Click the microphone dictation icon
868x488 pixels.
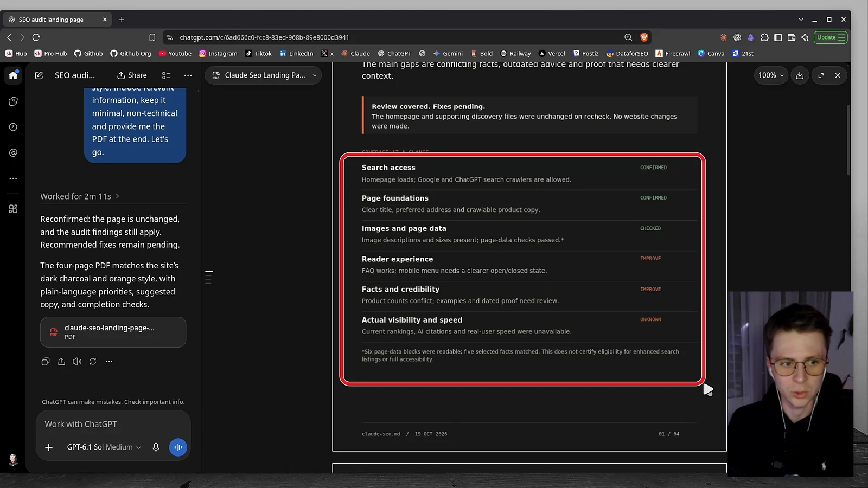coord(156,447)
